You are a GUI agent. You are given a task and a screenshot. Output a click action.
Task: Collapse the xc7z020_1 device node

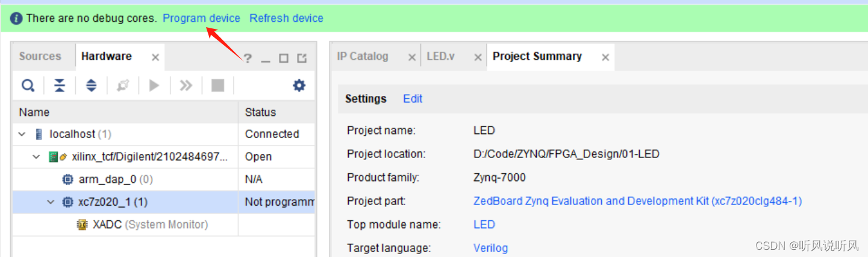click(51, 202)
